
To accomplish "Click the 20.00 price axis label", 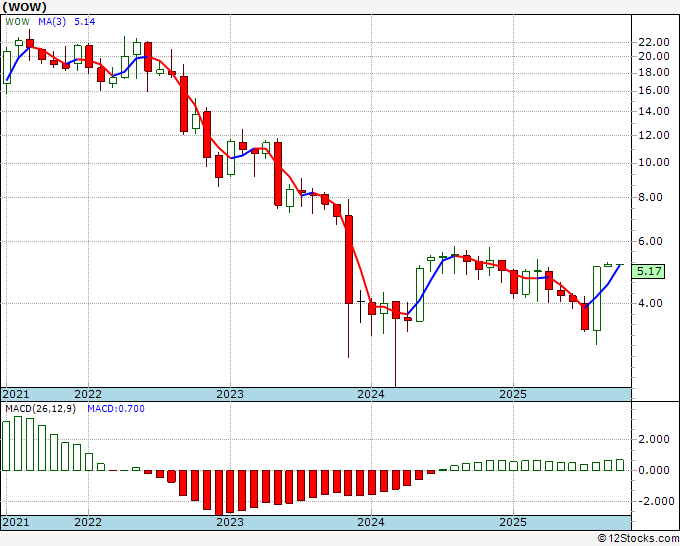I will tap(654, 56).
